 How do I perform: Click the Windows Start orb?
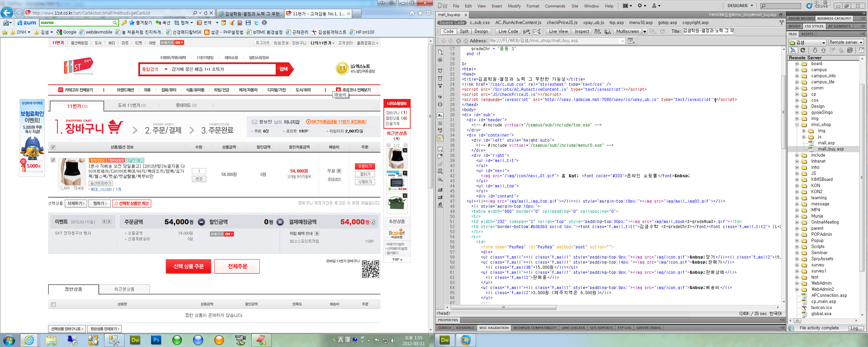[9, 340]
